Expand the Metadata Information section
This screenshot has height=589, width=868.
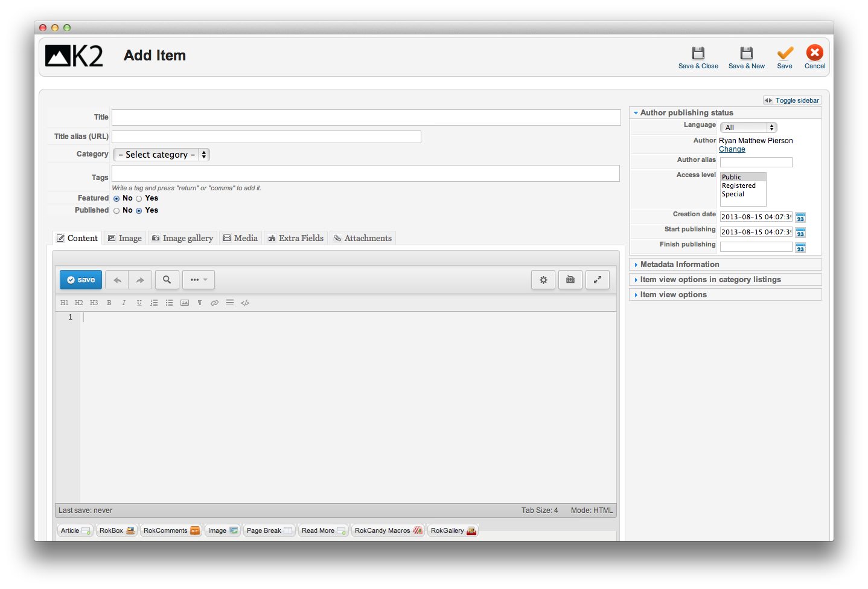coord(679,265)
